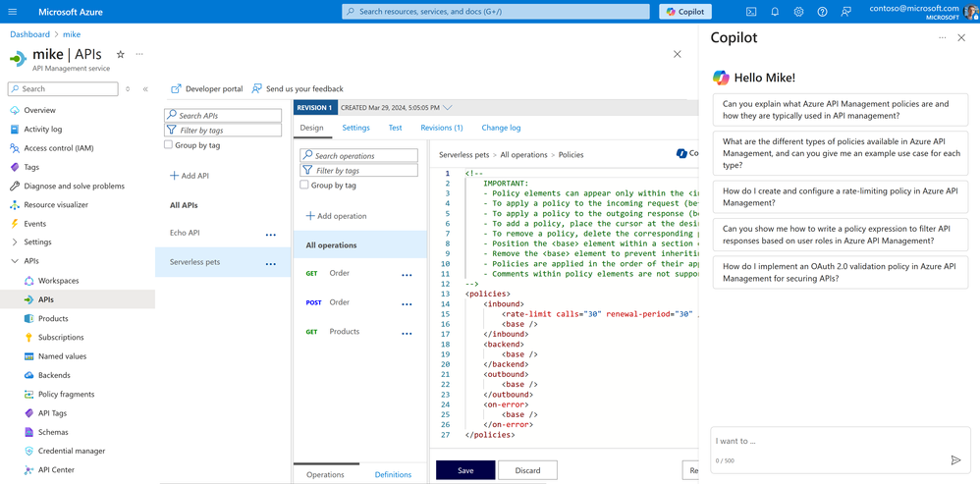
Task: Open the notifications bell
Action: (775, 11)
